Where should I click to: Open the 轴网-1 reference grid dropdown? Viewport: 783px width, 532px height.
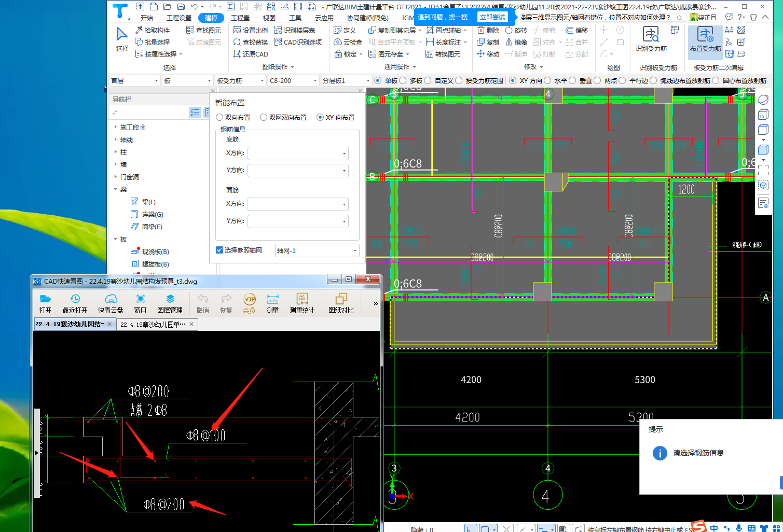click(317, 250)
